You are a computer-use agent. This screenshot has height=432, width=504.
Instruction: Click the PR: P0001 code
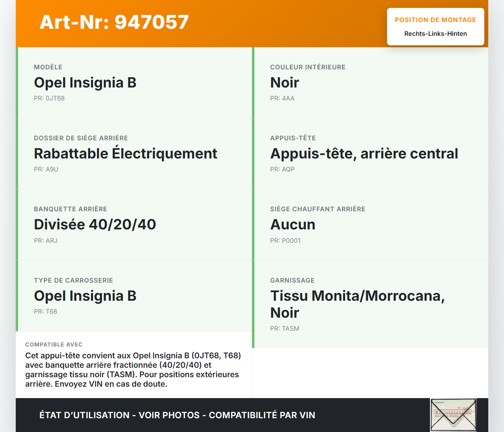click(285, 240)
